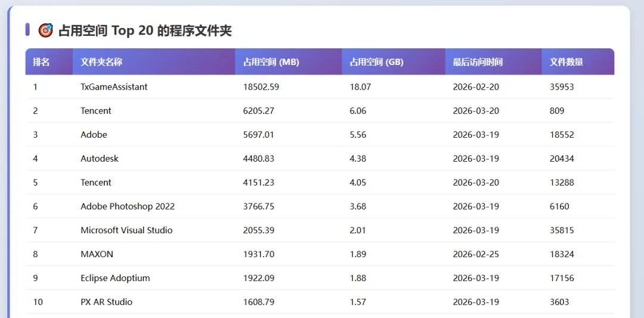This screenshot has width=644, height=318.
Task: Click the target emoji icon in heading
Action: [45, 30]
